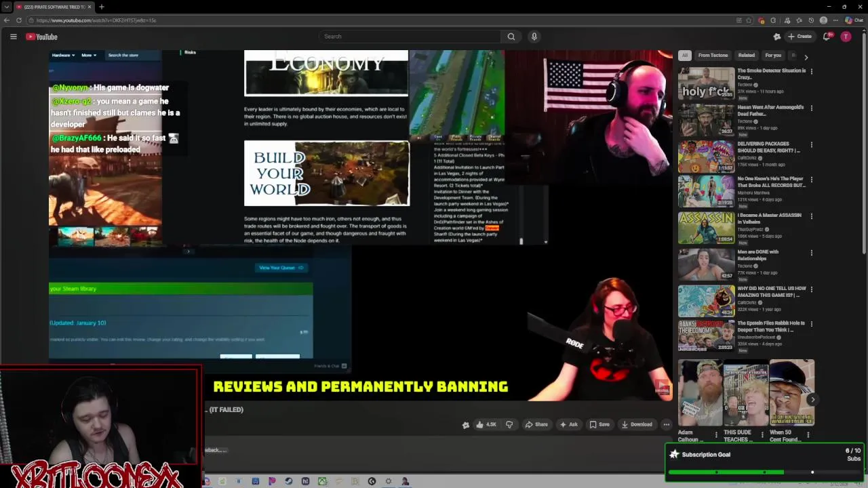Open Why Did No One Tell Us thumbnail

(706, 302)
